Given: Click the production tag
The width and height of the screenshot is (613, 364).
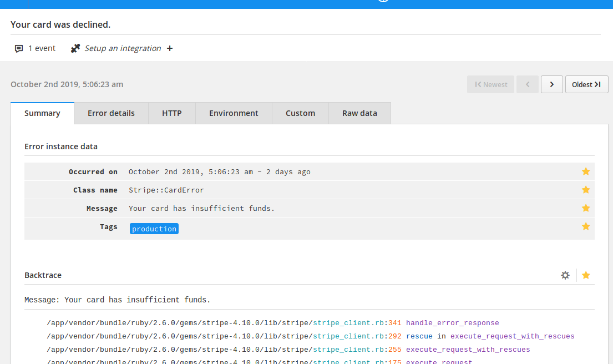Looking at the screenshot, I should (154, 229).
